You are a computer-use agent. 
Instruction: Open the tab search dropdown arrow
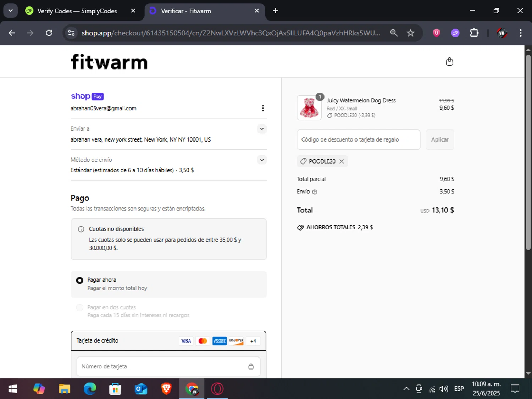pyautogui.click(x=11, y=11)
